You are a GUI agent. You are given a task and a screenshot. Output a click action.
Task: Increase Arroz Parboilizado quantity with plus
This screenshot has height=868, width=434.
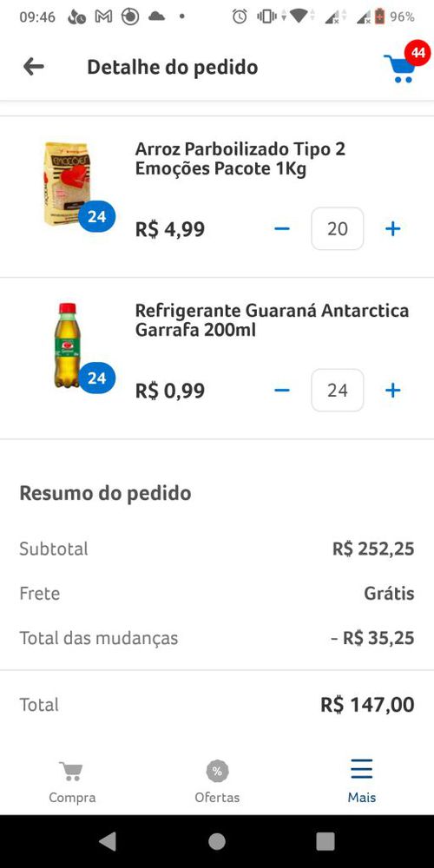pyautogui.click(x=392, y=228)
